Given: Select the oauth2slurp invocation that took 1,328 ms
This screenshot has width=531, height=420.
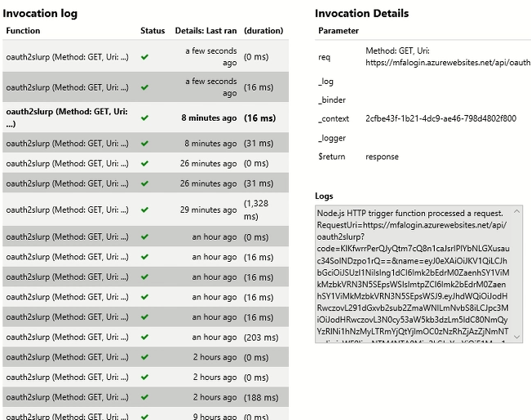Looking at the screenshot, I should (x=67, y=210).
